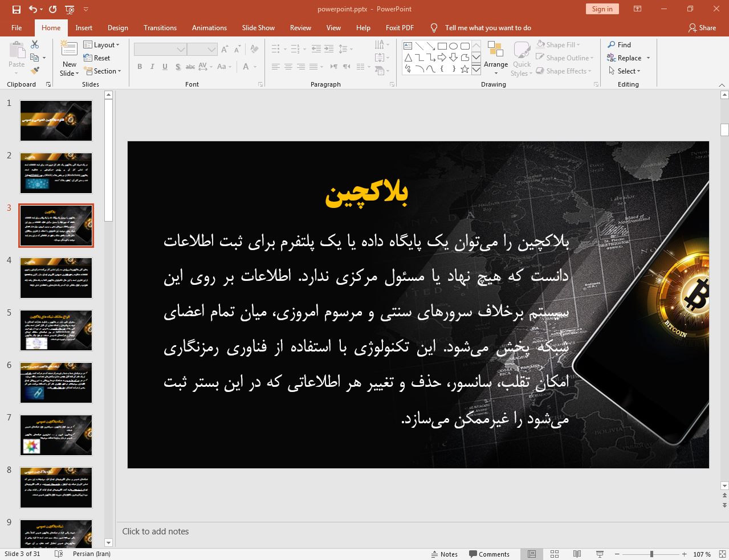Start Slide Show from status bar icon
729x560 pixels.
[600, 554]
